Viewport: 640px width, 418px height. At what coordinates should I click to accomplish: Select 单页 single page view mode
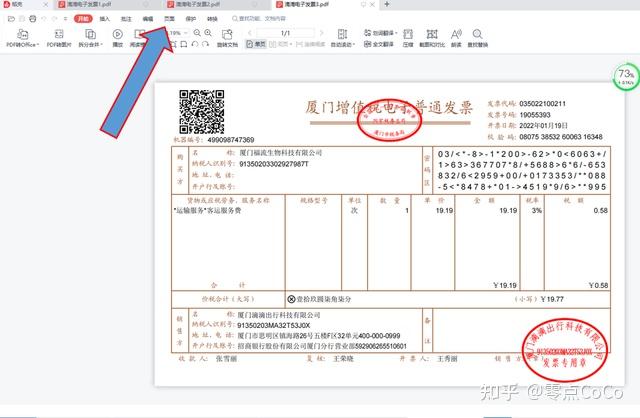(x=256, y=44)
